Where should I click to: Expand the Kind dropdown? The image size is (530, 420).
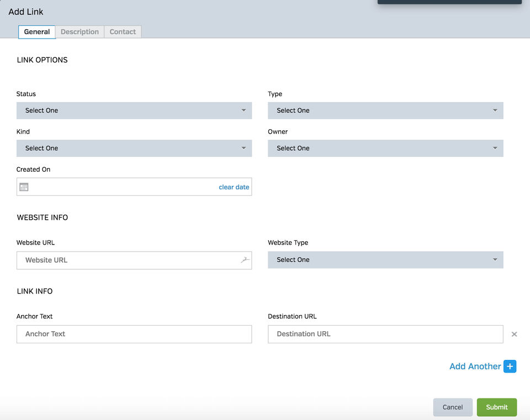click(134, 148)
